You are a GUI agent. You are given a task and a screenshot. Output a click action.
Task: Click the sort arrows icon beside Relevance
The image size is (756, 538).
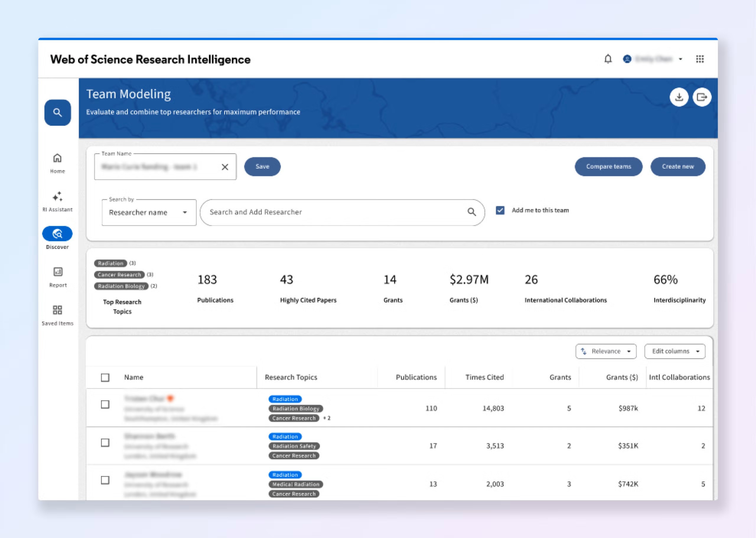pyautogui.click(x=584, y=351)
